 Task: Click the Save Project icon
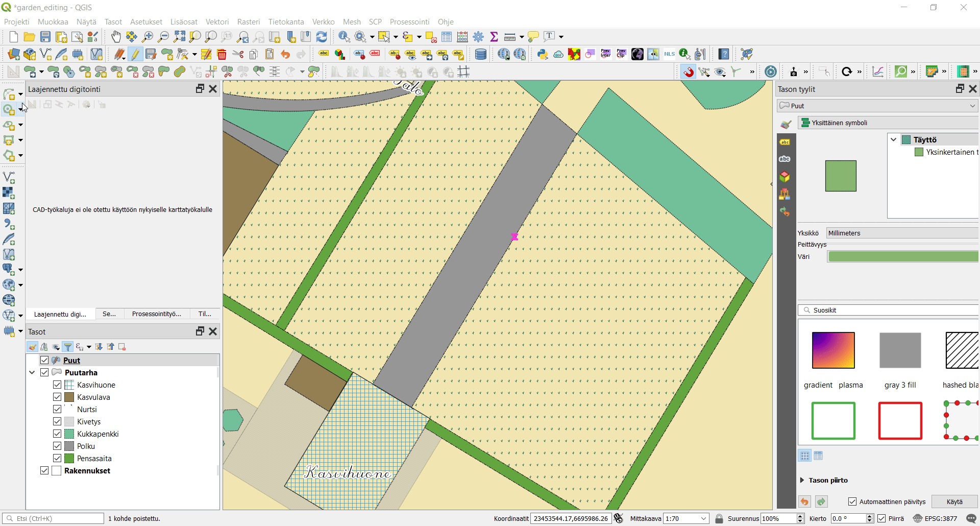click(x=45, y=37)
